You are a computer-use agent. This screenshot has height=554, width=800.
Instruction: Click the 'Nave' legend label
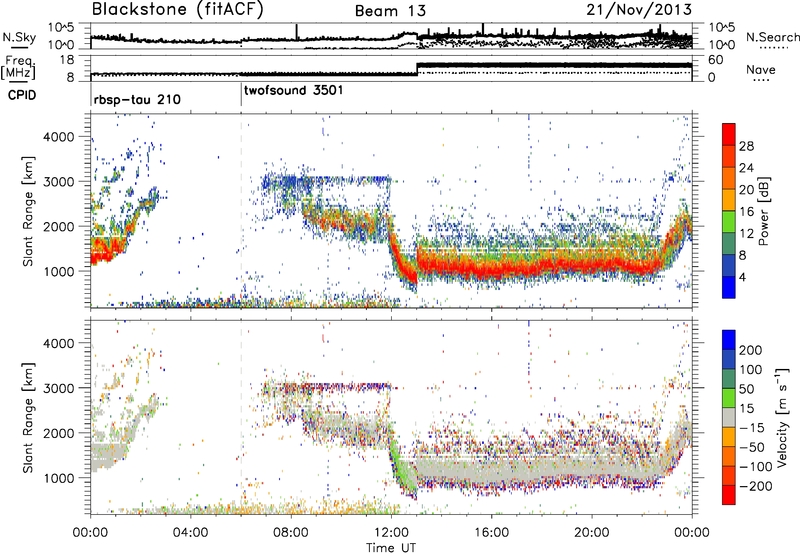[x=761, y=70]
